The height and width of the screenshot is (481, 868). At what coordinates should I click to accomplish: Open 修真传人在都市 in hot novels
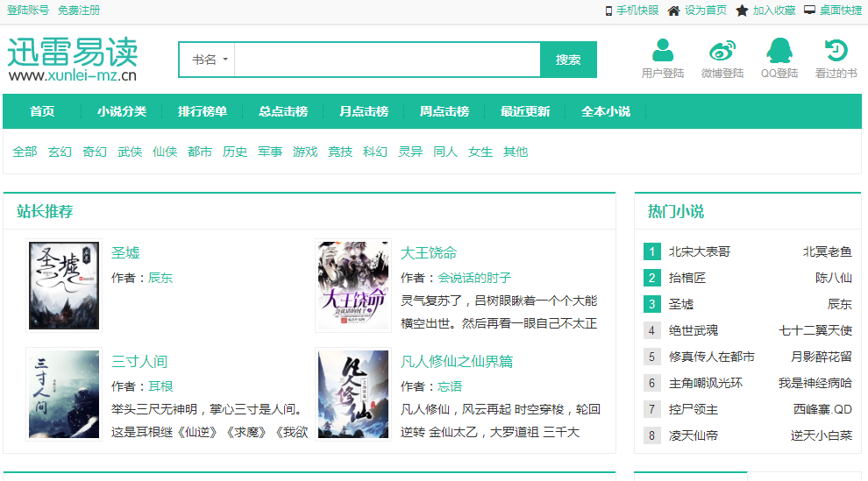tap(712, 357)
